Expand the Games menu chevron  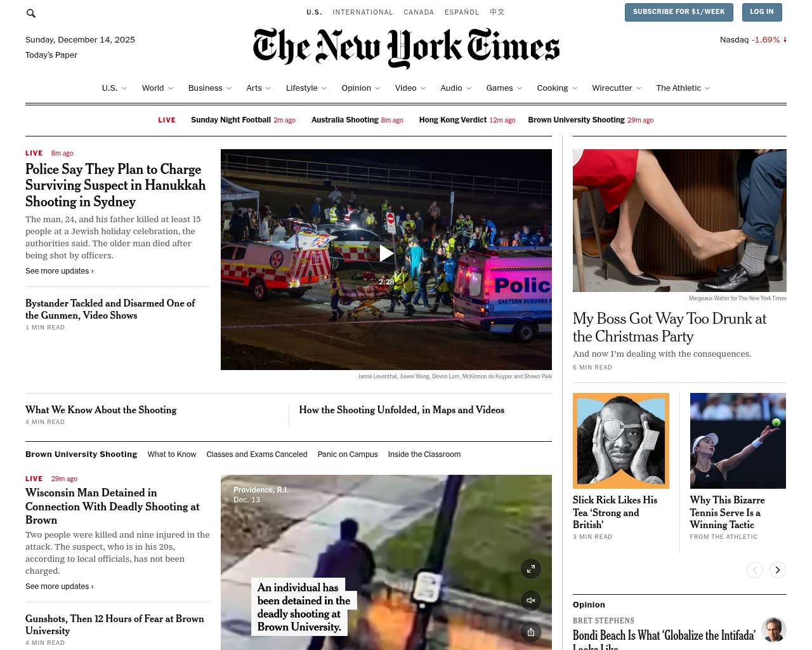pyautogui.click(x=520, y=88)
